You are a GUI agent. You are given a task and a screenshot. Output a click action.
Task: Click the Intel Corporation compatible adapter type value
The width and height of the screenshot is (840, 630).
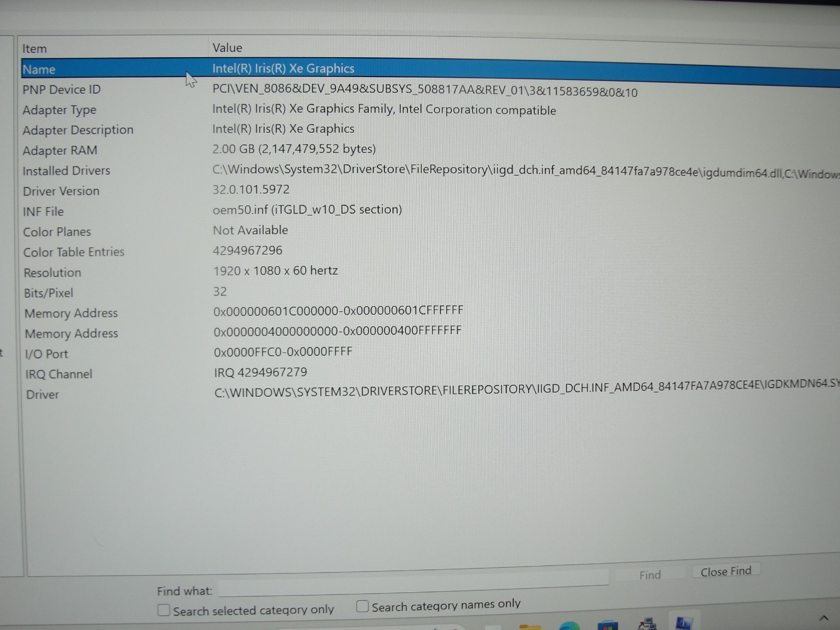384,109
